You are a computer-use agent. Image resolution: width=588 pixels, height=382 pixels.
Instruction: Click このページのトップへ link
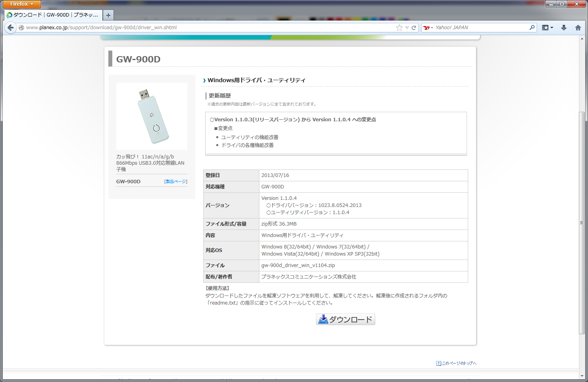click(x=457, y=363)
